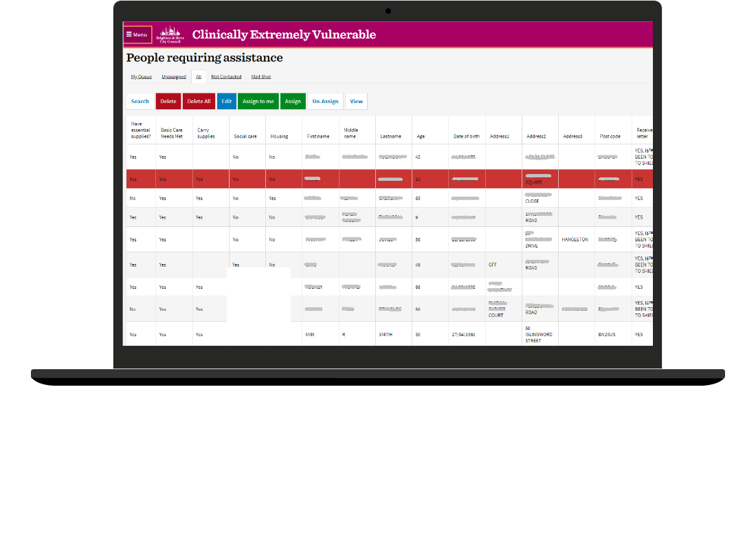Open the Menu hamburger button

pyautogui.click(x=137, y=35)
